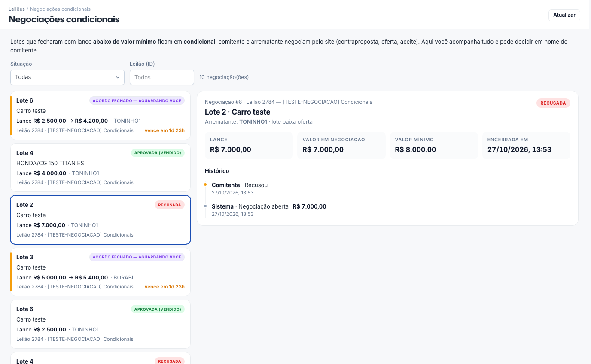Click the Arrematante TONINHO1 text in the detail panel
Image resolution: width=591 pixels, height=364 pixels.
259,122
